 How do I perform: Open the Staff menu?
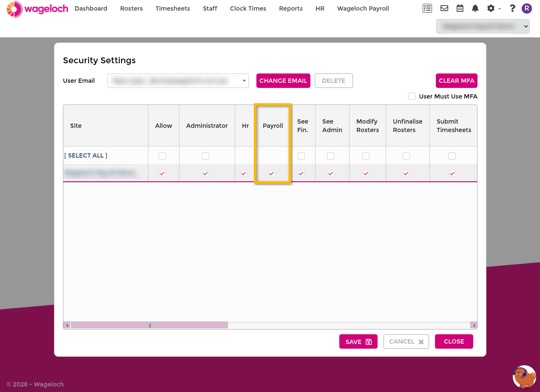(x=210, y=8)
